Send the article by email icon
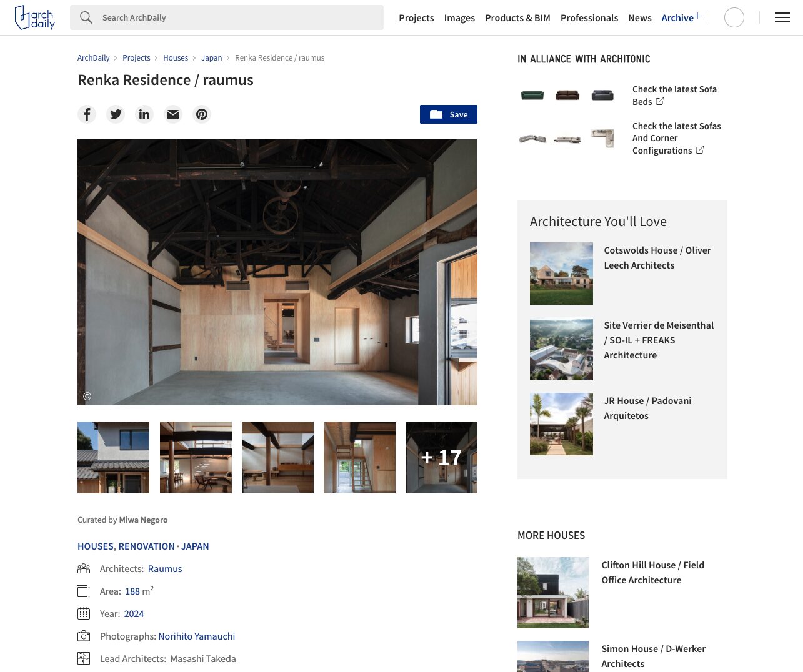Image resolution: width=803 pixels, height=672 pixels. [x=173, y=114]
